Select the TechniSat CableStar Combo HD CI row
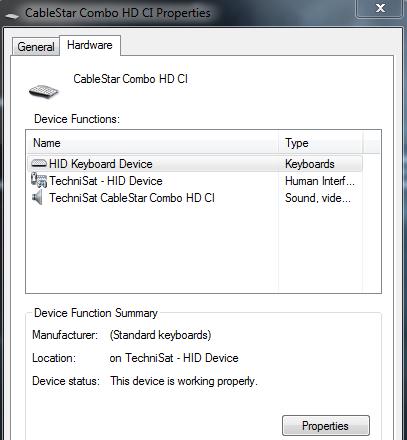407x440 pixels. click(x=195, y=198)
